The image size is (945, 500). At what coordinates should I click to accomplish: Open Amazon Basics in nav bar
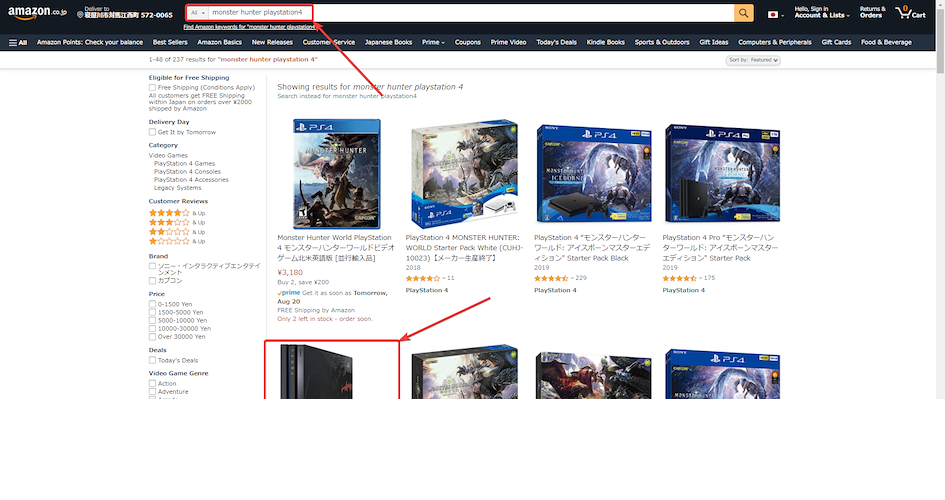[219, 43]
